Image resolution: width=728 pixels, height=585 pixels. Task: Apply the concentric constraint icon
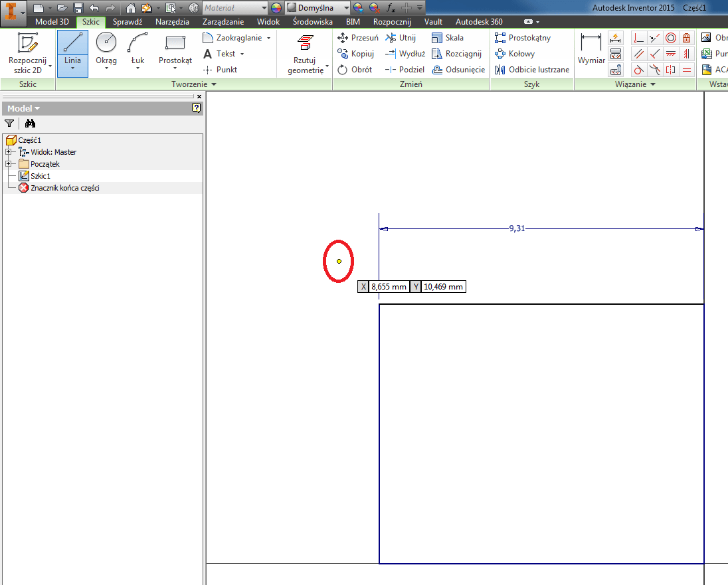[x=670, y=38]
